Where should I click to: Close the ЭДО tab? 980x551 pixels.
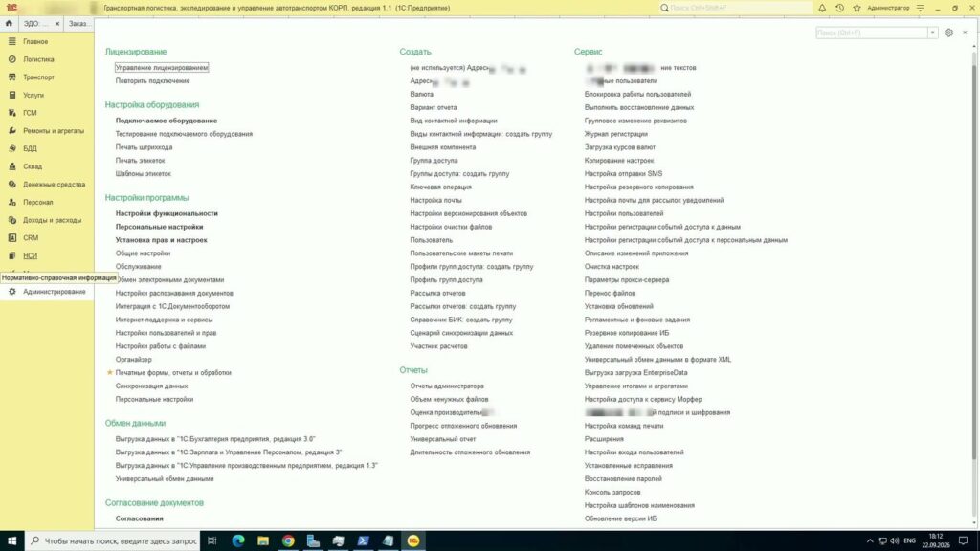(57, 23)
